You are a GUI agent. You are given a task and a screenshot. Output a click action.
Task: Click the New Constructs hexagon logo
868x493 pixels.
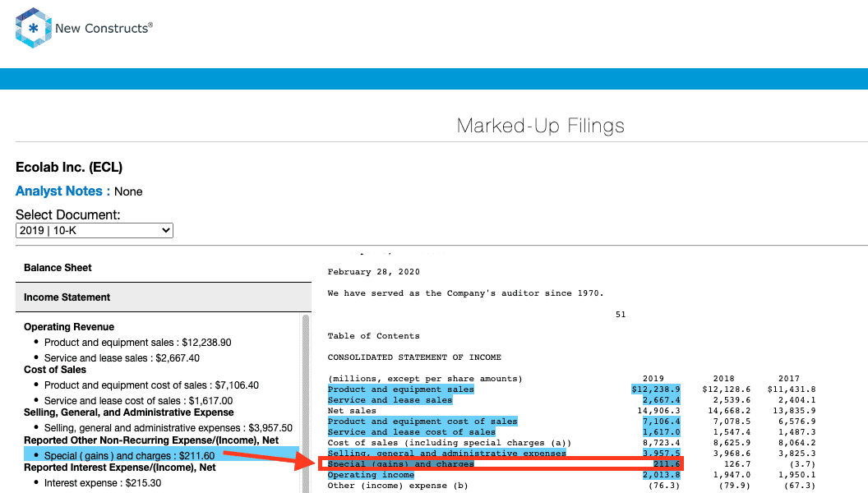[33, 28]
